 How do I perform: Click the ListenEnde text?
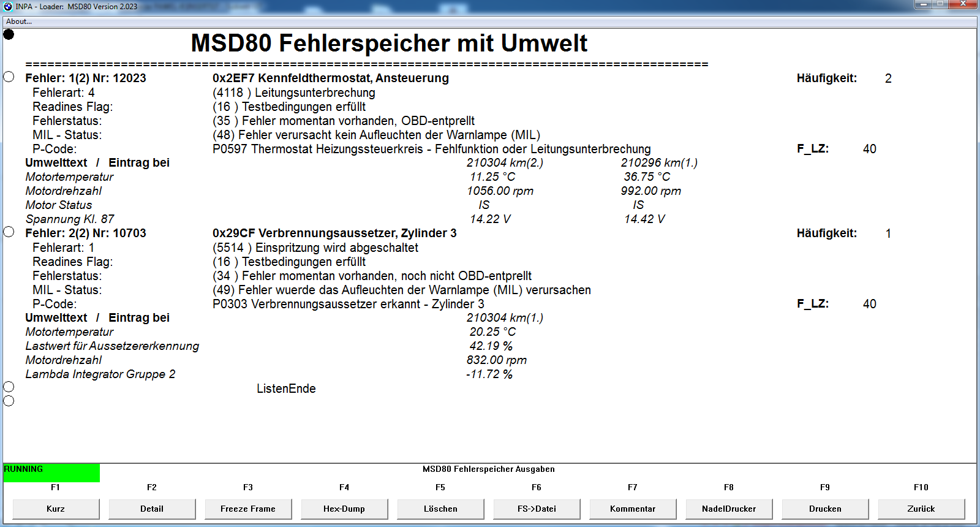(x=286, y=389)
